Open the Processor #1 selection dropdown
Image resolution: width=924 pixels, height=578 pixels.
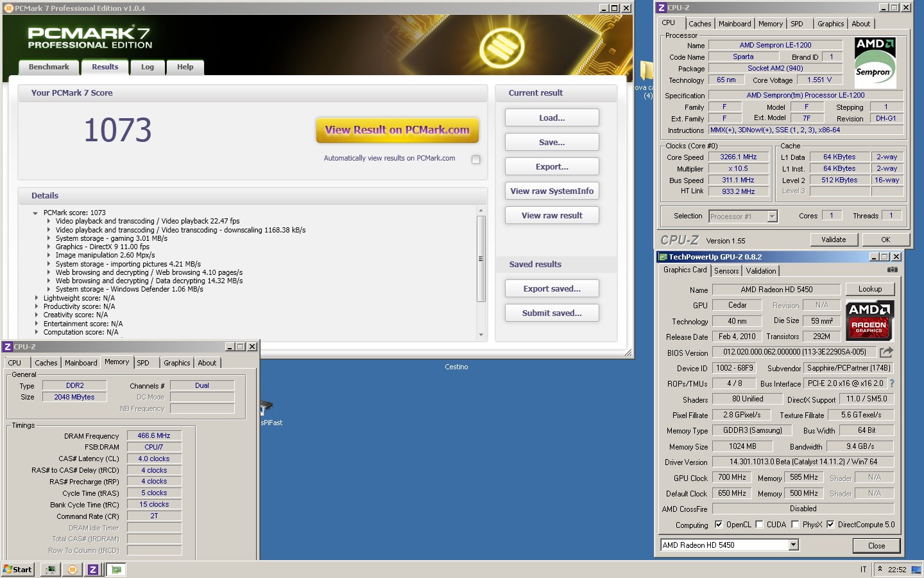pos(773,216)
